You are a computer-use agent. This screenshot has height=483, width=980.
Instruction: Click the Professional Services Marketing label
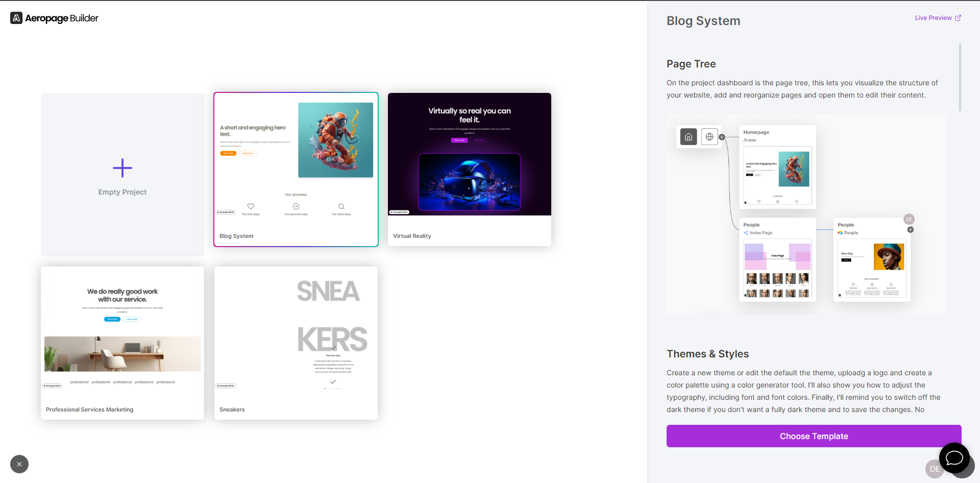point(90,409)
